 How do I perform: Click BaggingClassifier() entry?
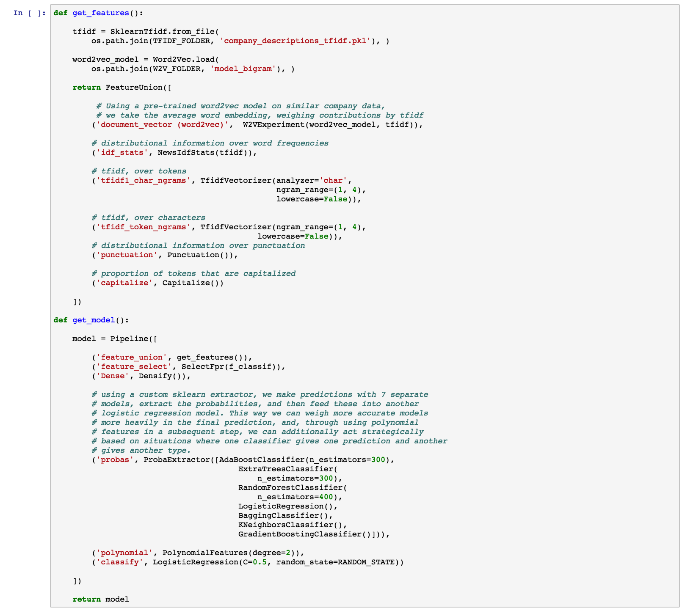click(283, 515)
